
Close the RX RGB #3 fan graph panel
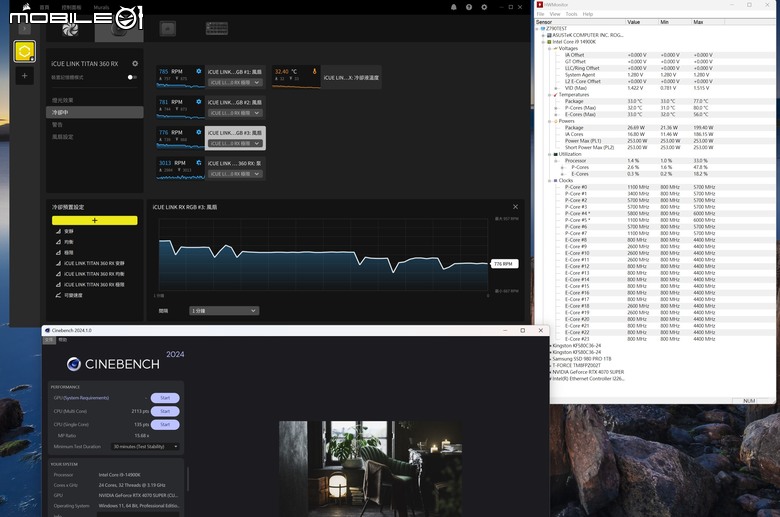click(515, 207)
